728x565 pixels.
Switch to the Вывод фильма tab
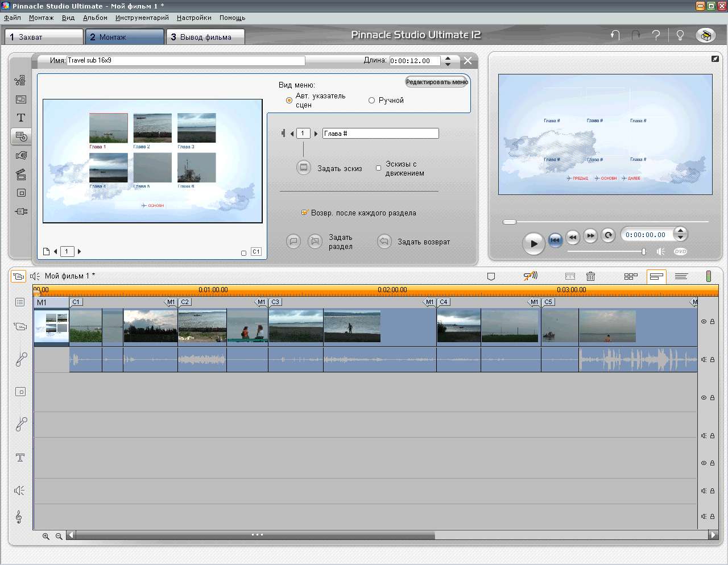[205, 37]
